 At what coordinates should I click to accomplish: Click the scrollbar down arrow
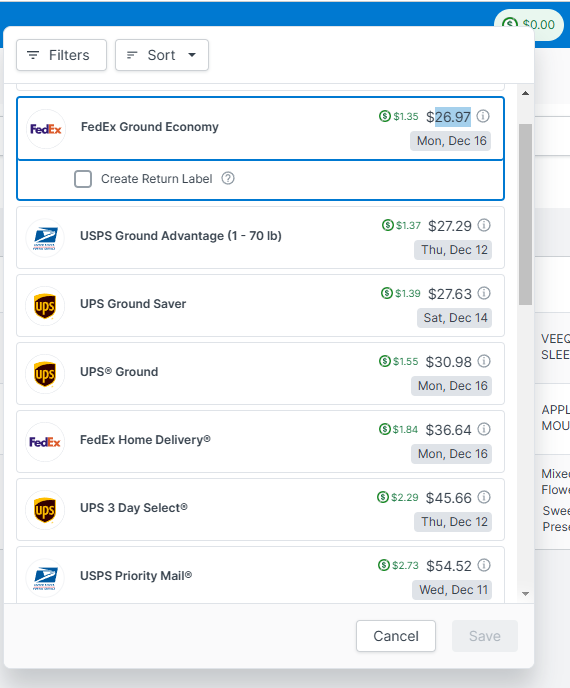[x=525, y=594]
